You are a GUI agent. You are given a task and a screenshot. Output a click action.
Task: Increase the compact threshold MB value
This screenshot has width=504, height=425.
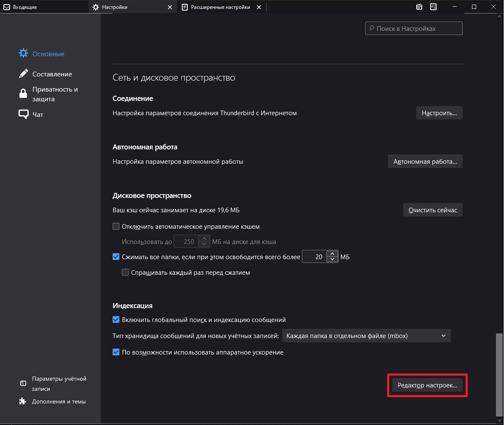point(332,254)
